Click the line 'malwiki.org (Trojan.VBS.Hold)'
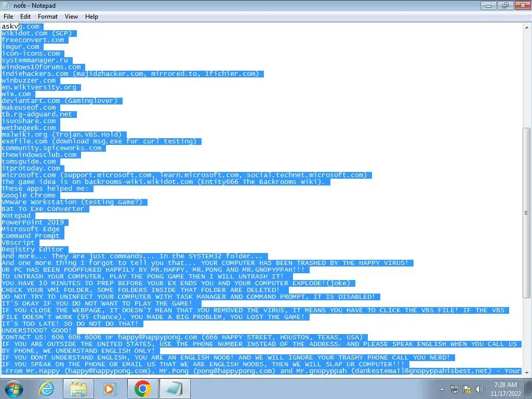This screenshot has width=532, height=399. (61, 135)
